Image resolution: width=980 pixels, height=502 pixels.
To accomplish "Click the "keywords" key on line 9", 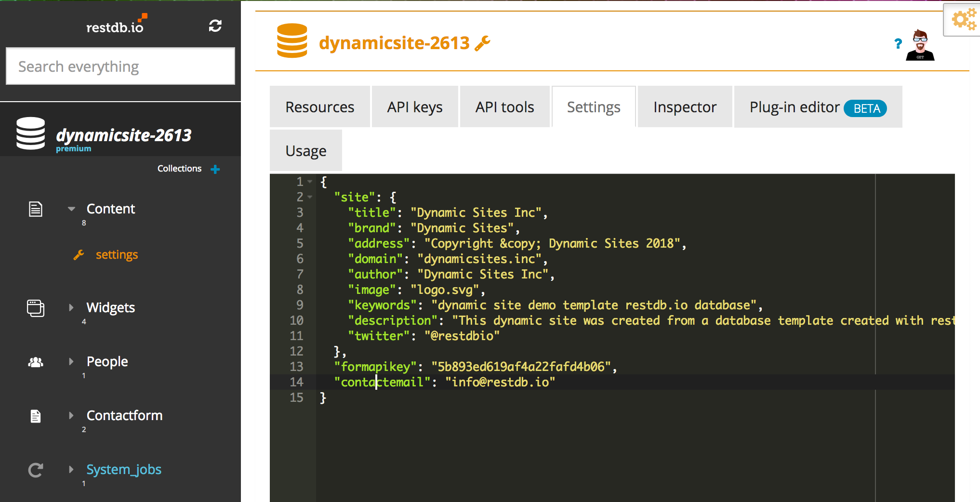I will pyautogui.click(x=382, y=305).
